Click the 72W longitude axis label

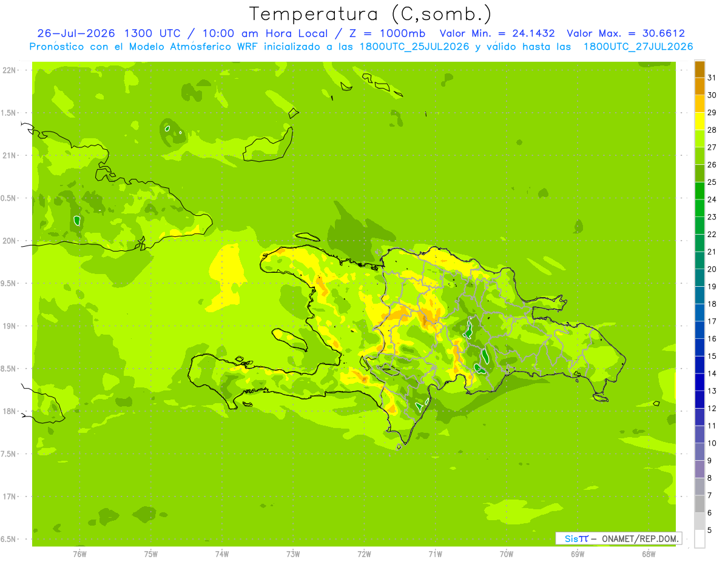365,554
